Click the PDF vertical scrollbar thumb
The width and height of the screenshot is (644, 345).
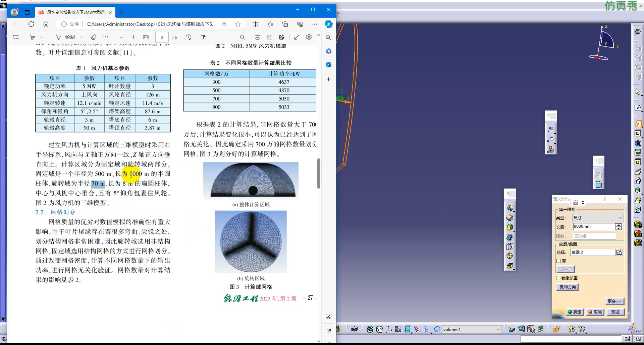click(x=319, y=174)
